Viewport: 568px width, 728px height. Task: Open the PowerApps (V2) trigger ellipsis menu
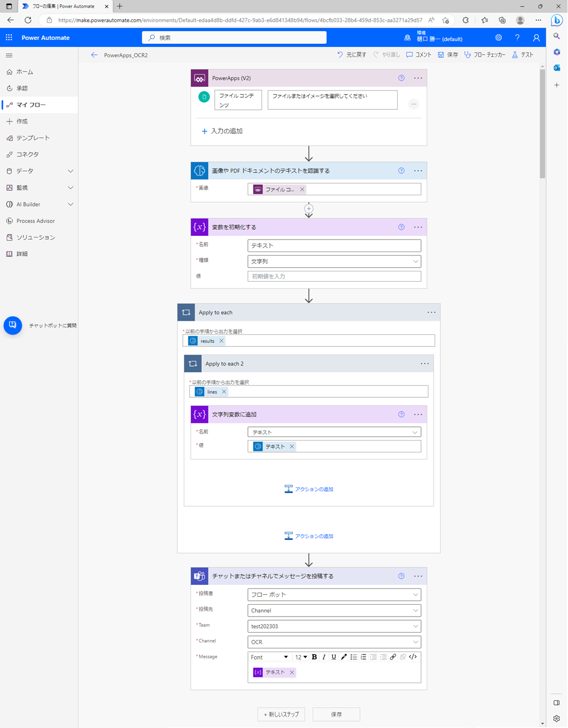(x=418, y=78)
